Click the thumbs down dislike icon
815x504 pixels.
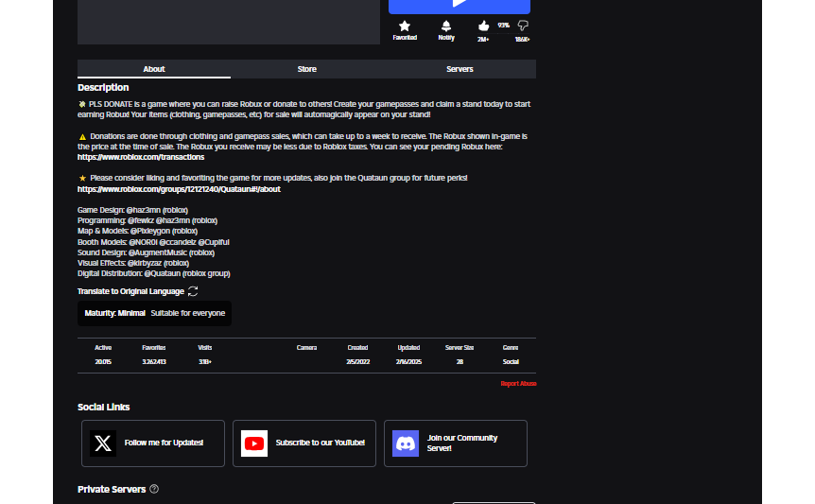523,26
